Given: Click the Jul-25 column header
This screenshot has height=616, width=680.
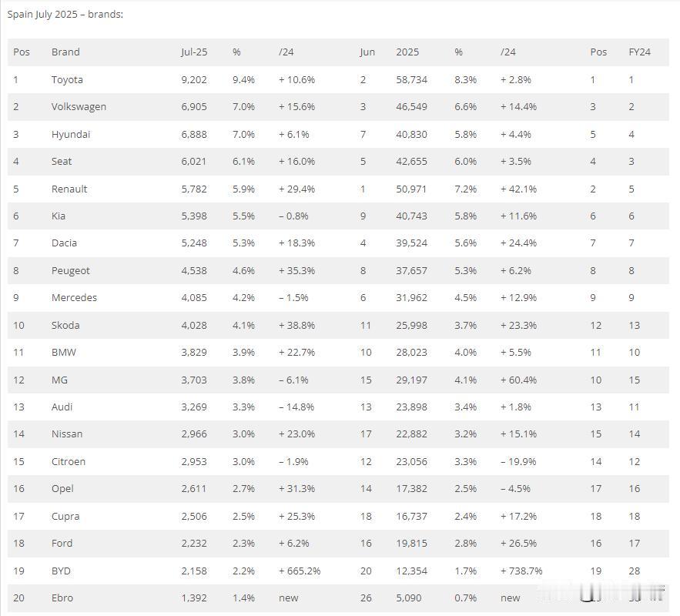Looking at the screenshot, I should pos(194,52).
